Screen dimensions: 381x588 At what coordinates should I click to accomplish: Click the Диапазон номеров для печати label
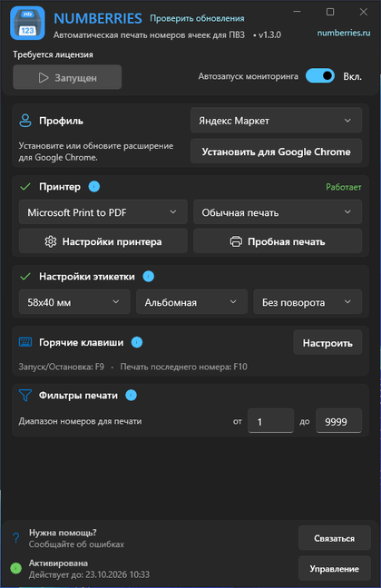(x=80, y=421)
